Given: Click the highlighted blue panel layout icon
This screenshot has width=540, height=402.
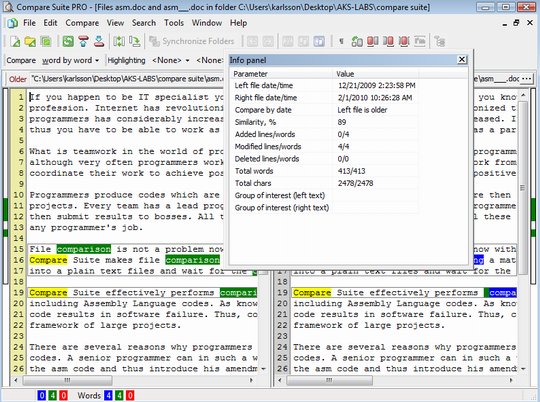Looking at the screenshot, I should tap(319, 42).
